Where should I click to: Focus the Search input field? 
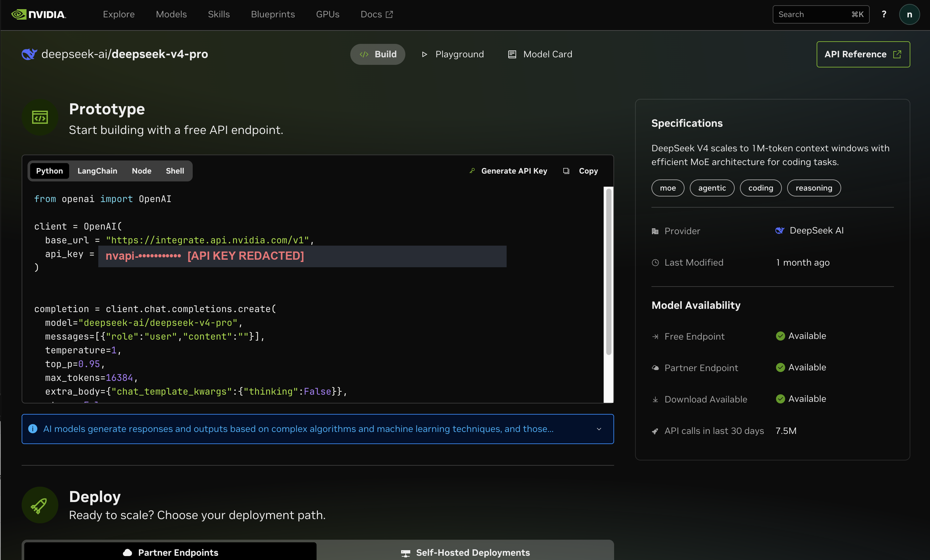821,14
